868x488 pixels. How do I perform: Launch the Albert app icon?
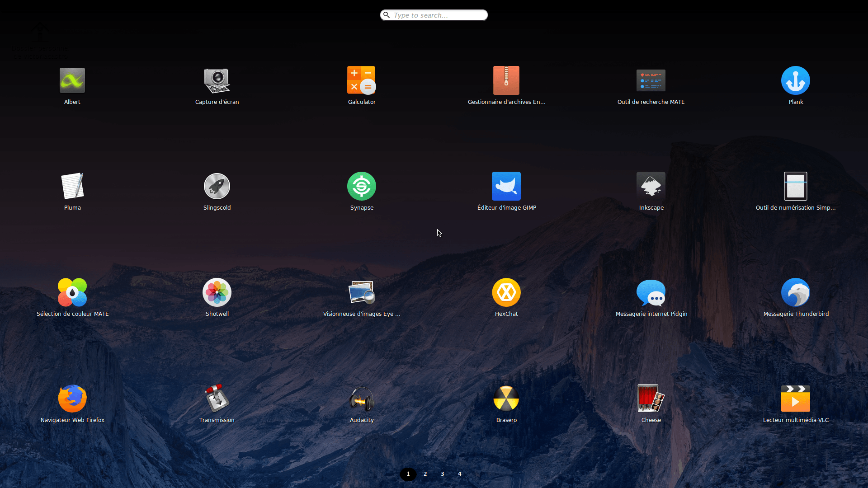(72, 80)
